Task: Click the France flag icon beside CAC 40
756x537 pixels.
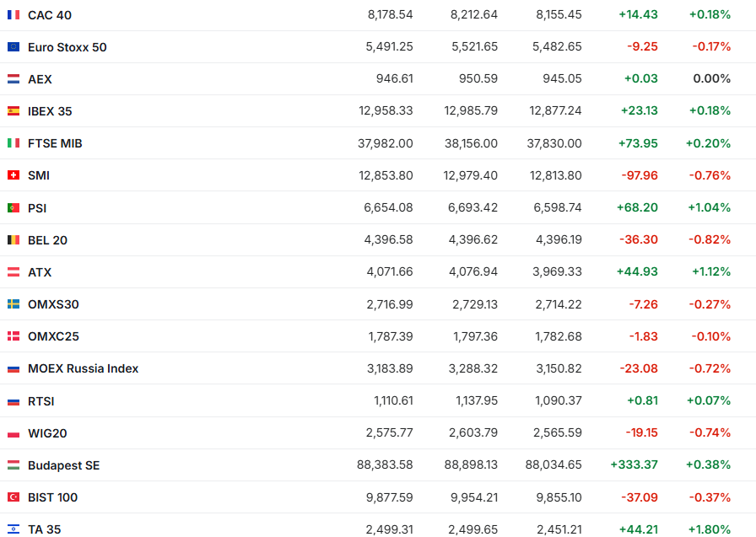Action: coord(13,15)
